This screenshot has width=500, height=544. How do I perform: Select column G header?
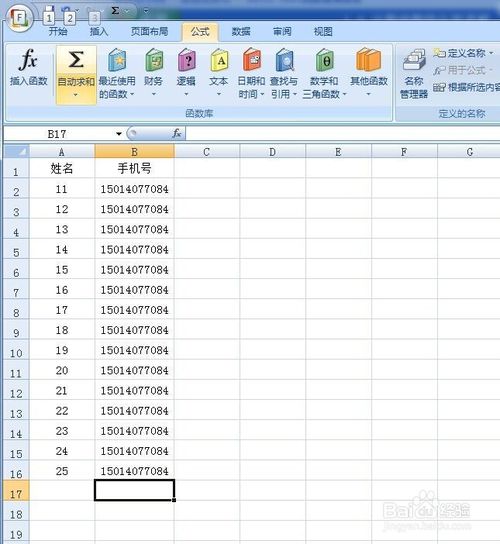pos(469,152)
